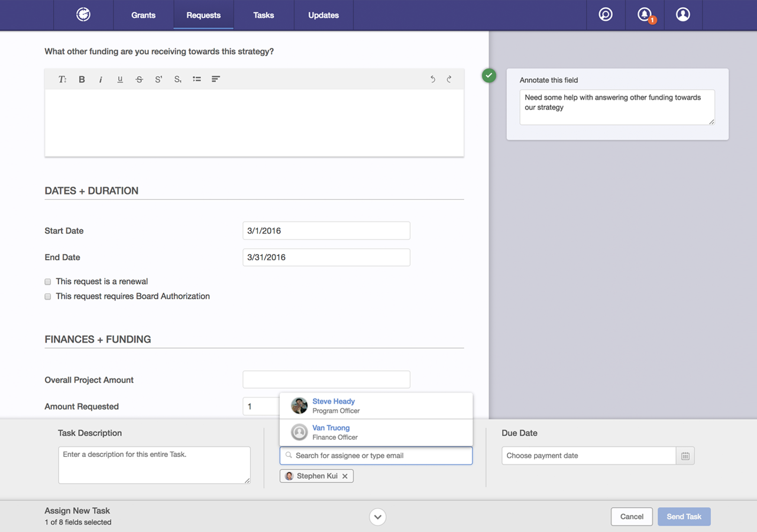The width and height of the screenshot is (757, 532).
Task: Enable 'requires Board Authorization' checkbox
Action: tap(48, 297)
